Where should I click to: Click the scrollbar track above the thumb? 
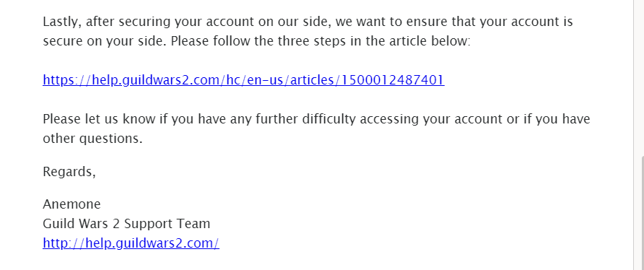(642, 78)
